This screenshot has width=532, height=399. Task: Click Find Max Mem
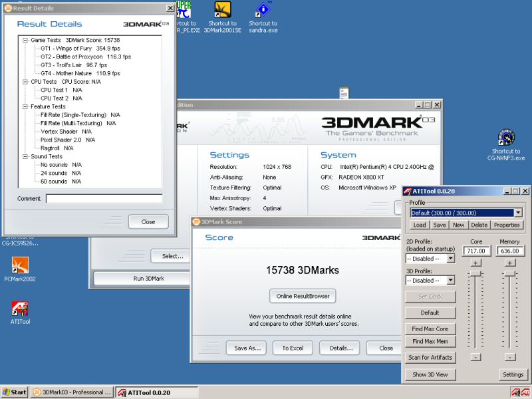[x=430, y=341]
